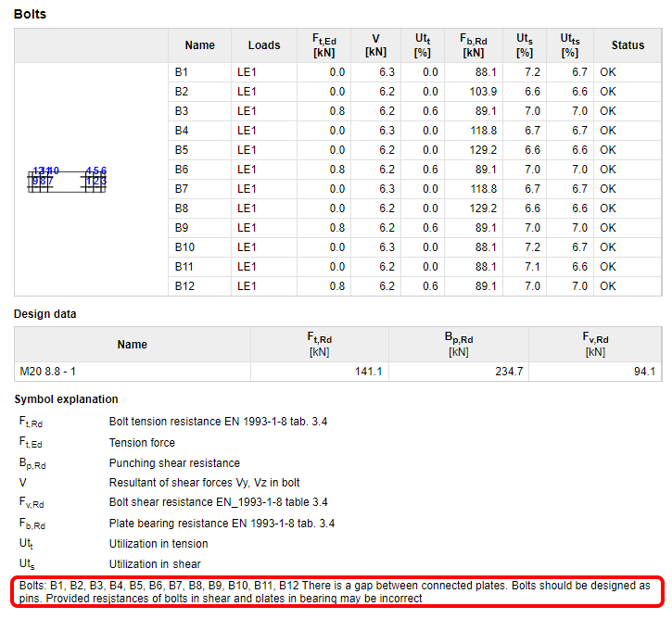
Task: Click the 94.1 Fv,Rd value
Action: pyautogui.click(x=644, y=372)
